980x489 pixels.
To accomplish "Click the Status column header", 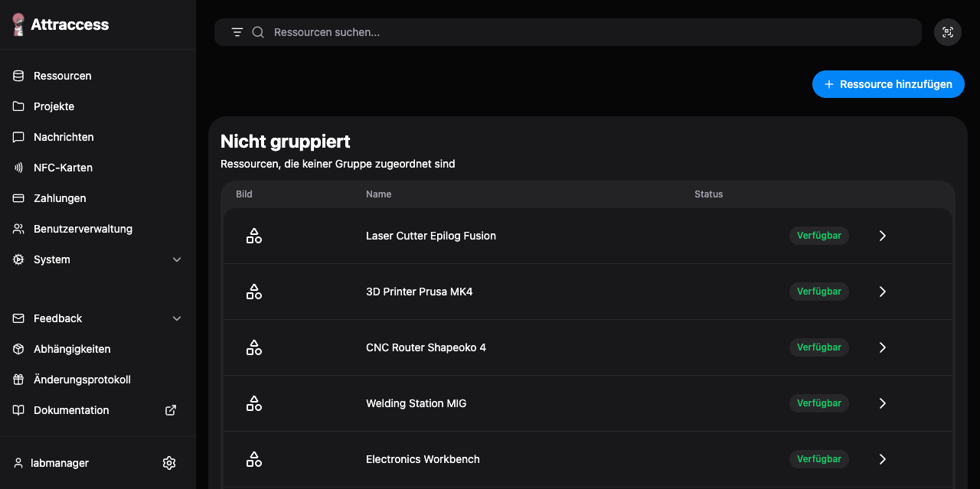I will tap(709, 194).
